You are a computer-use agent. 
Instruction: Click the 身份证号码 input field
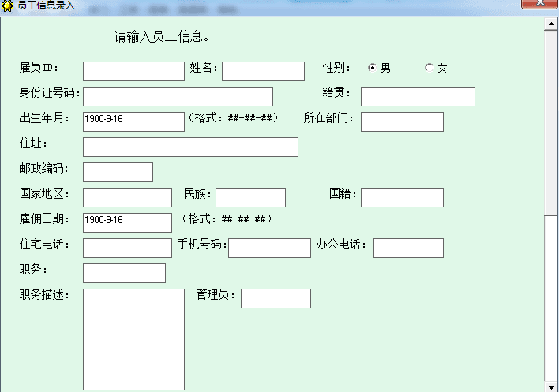point(178,97)
